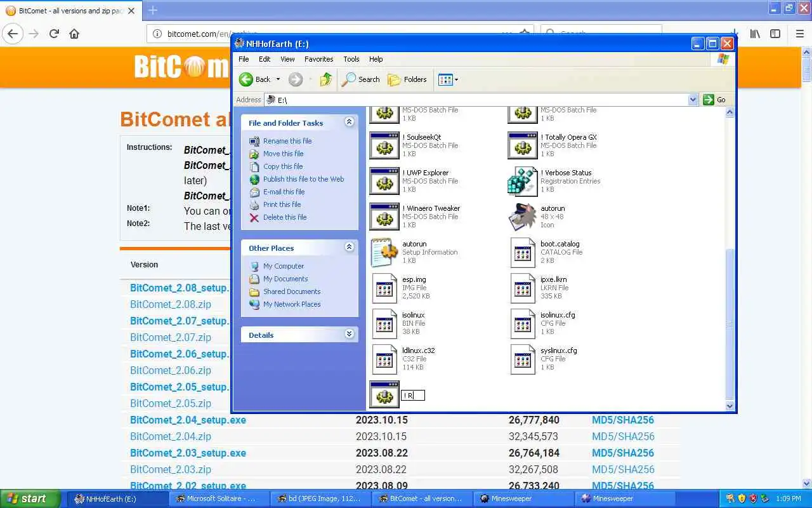Toggle the Folders pane button

coord(407,79)
